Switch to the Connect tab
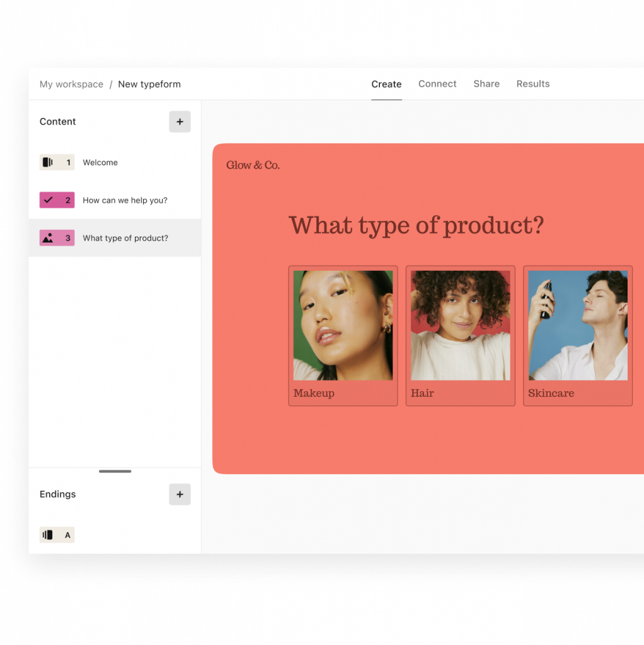The width and height of the screenshot is (644, 645). click(437, 84)
